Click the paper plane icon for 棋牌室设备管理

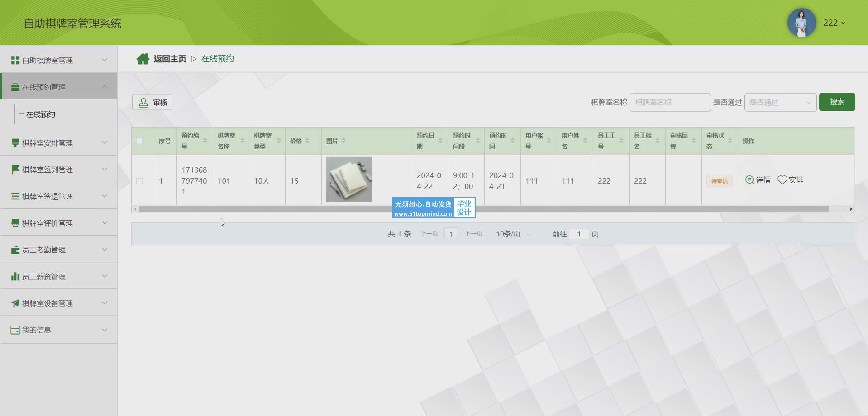pyautogui.click(x=15, y=303)
